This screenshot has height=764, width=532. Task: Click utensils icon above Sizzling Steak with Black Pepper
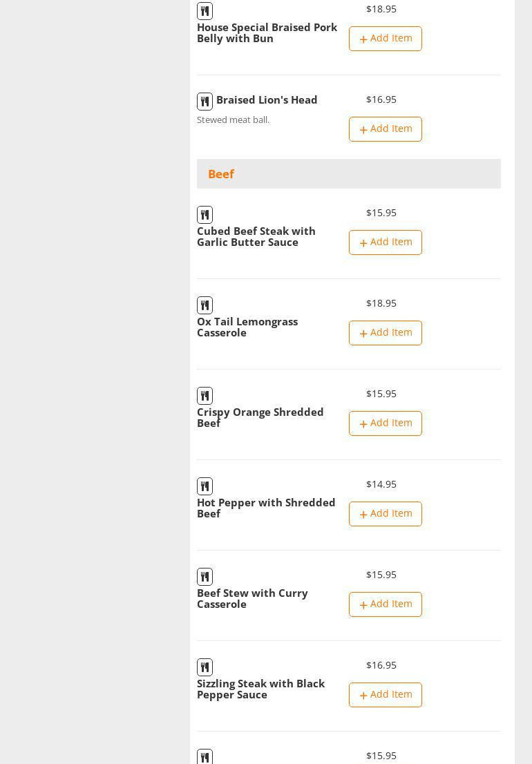(205, 667)
